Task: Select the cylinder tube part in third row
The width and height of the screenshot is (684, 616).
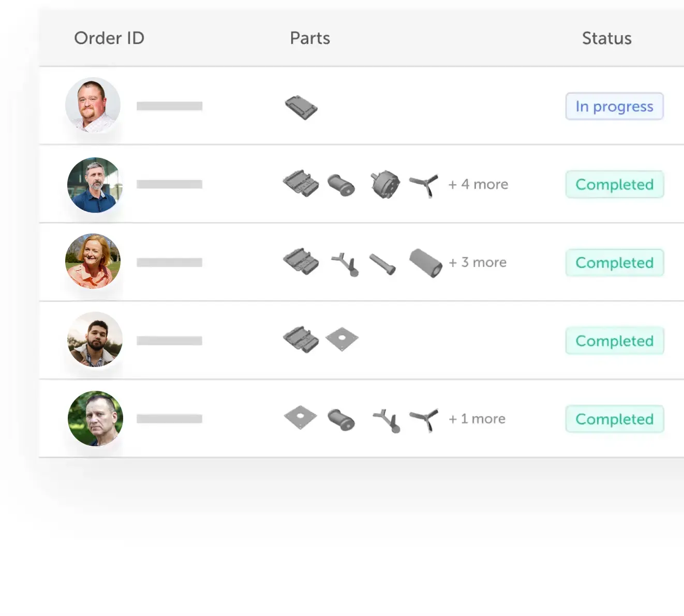Action: pyautogui.click(x=426, y=263)
